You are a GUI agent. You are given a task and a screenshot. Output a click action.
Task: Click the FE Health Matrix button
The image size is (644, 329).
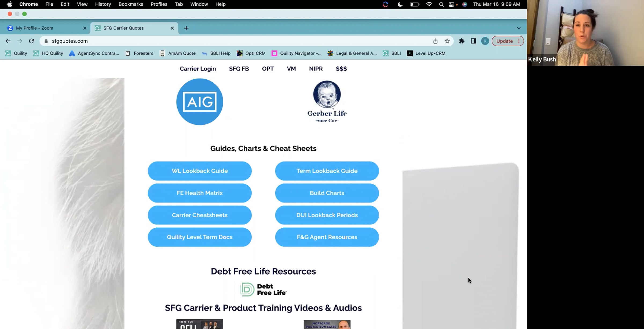[200, 193]
